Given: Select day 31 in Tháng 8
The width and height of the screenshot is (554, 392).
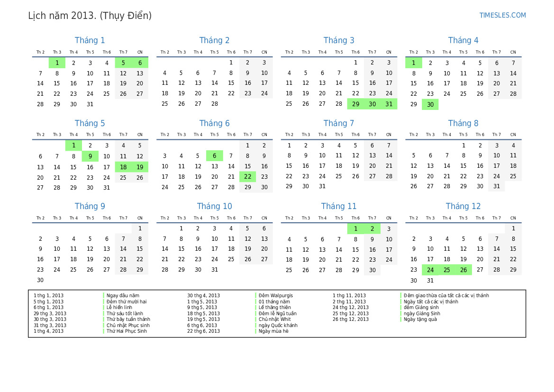Looking at the screenshot, I should pos(496,186).
